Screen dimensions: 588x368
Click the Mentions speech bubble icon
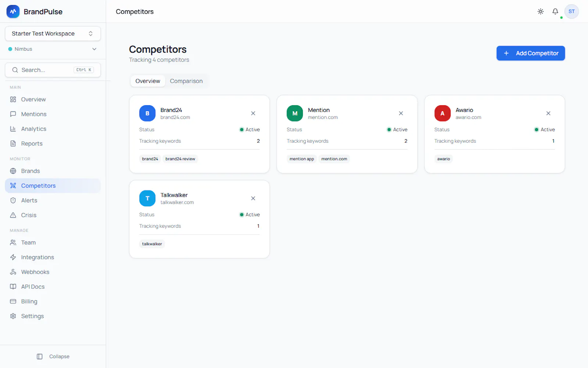(x=13, y=114)
